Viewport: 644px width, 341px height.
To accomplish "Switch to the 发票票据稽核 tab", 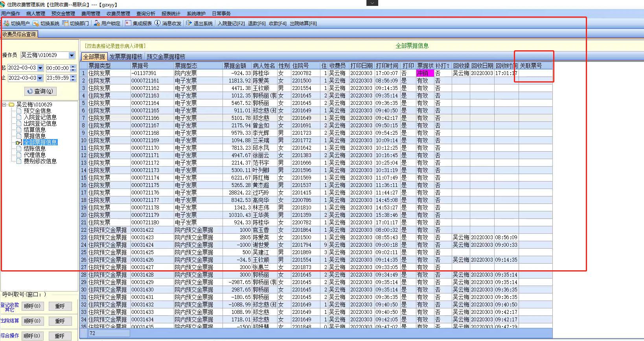I will [x=126, y=57].
